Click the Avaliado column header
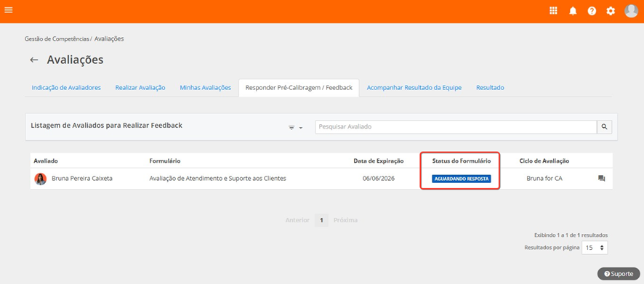The width and height of the screenshot is (644, 284). [x=46, y=161]
